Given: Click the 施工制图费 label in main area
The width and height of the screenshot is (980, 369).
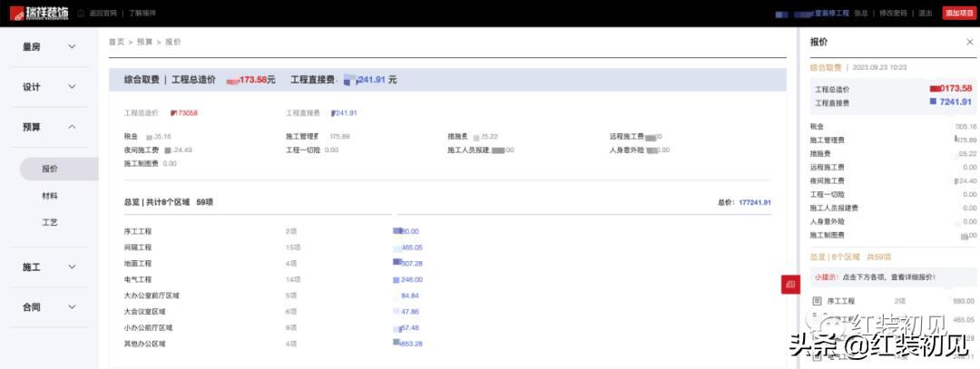Looking at the screenshot, I should point(142,163).
